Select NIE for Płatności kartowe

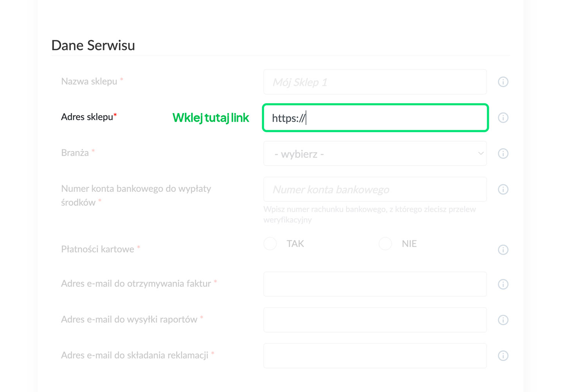tap(385, 243)
